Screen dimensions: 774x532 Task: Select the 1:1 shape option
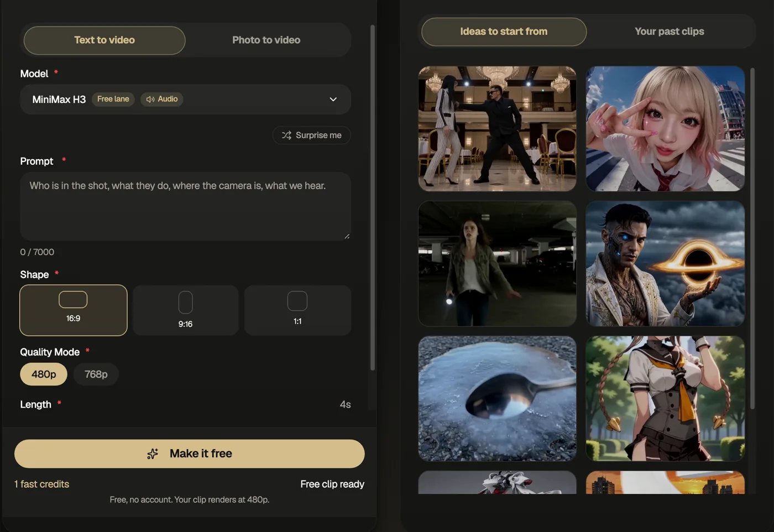coord(297,310)
